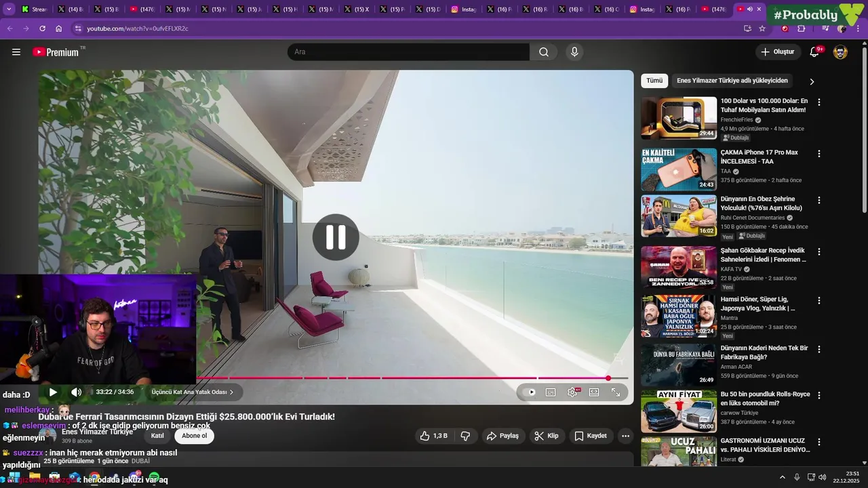The width and height of the screenshot is (868, 488).
Task: Share the video via Paylaş
Action: pyautogui.click(x=502, y=436)
